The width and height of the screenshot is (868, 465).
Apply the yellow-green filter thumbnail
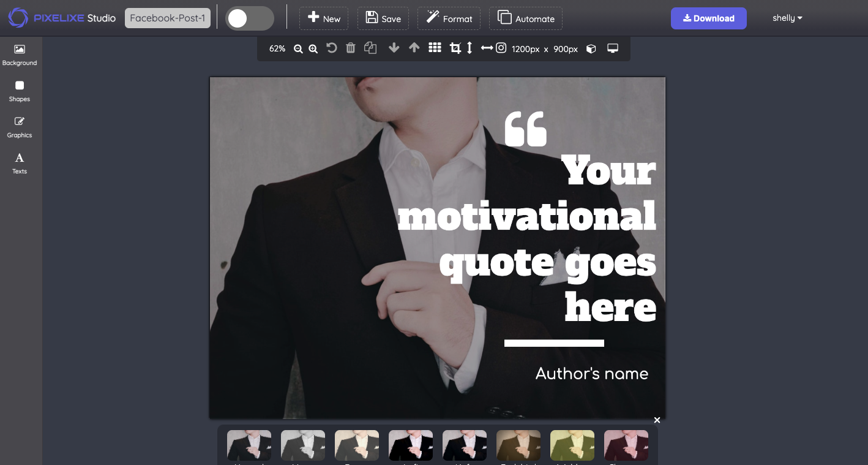pos(572,445)
